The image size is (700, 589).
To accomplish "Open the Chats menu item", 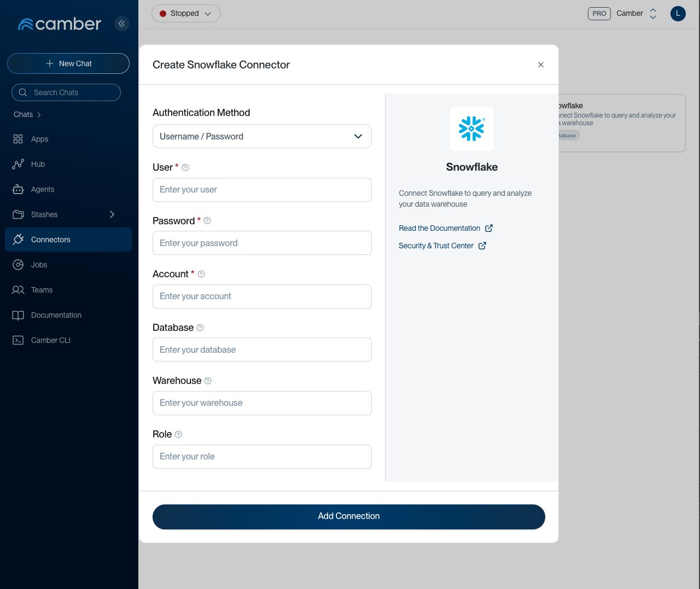I will [23, 114].
